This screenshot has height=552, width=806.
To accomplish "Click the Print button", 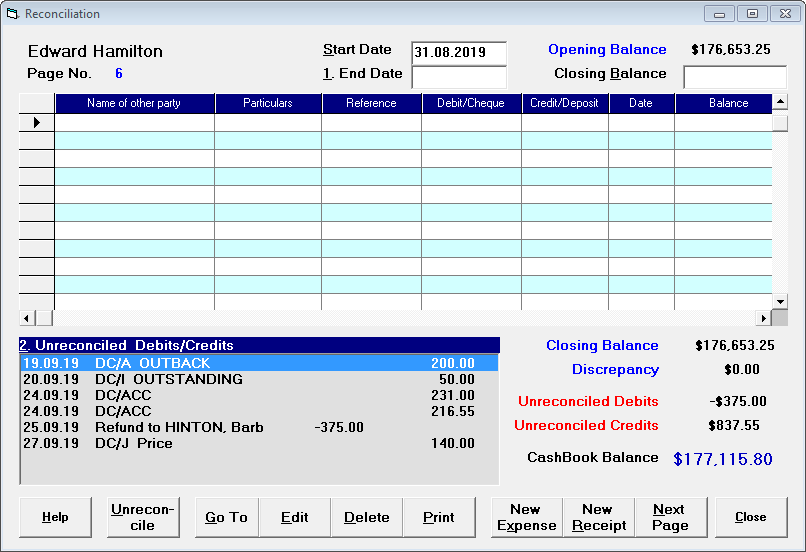I will (x=439, y=517).
